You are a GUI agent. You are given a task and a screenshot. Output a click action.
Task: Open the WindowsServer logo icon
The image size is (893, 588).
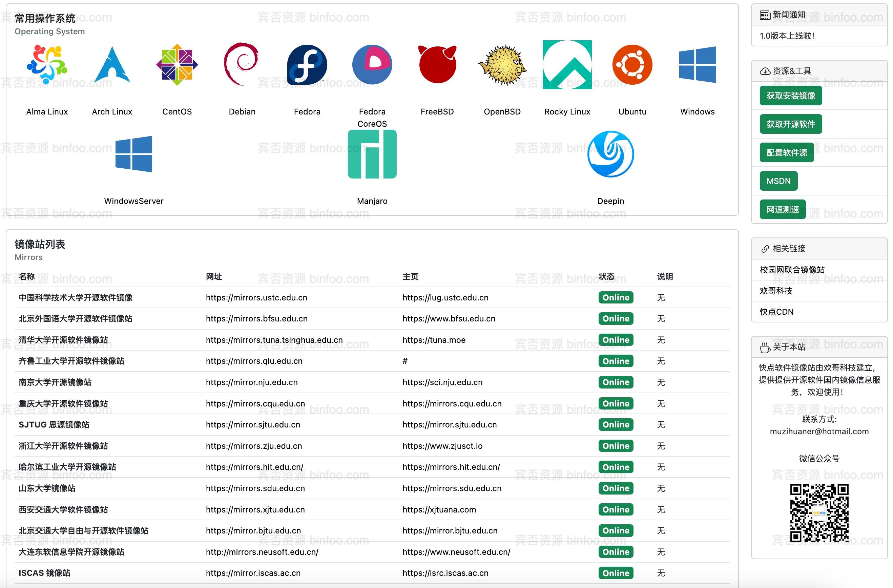click(x=134, y=154)
